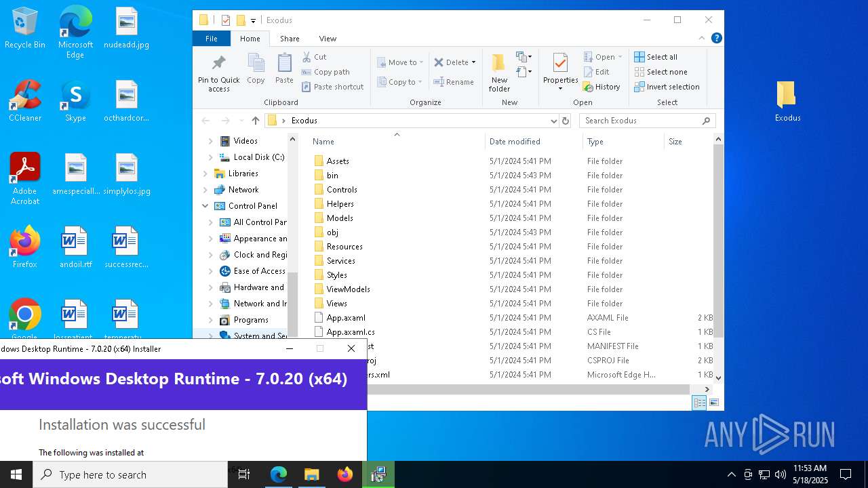Click Copy path in Clipboard group
Viewport: 868px width, 488px height.
325,72
